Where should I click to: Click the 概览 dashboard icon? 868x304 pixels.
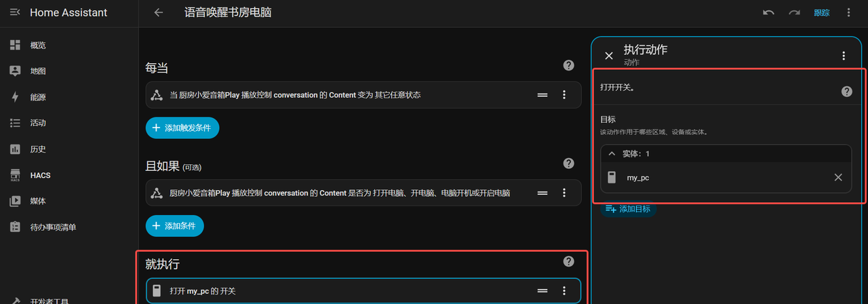pos(15,45)
